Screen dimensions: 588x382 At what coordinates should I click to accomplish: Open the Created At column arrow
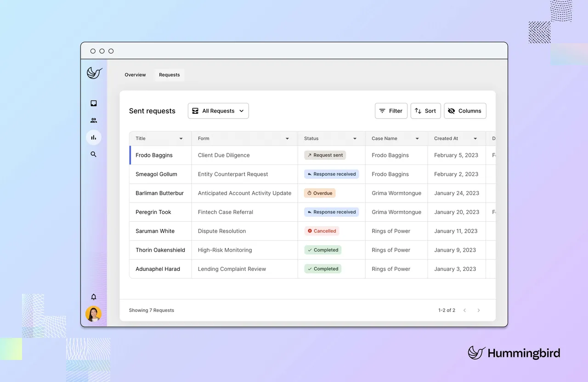click(475, 139)
